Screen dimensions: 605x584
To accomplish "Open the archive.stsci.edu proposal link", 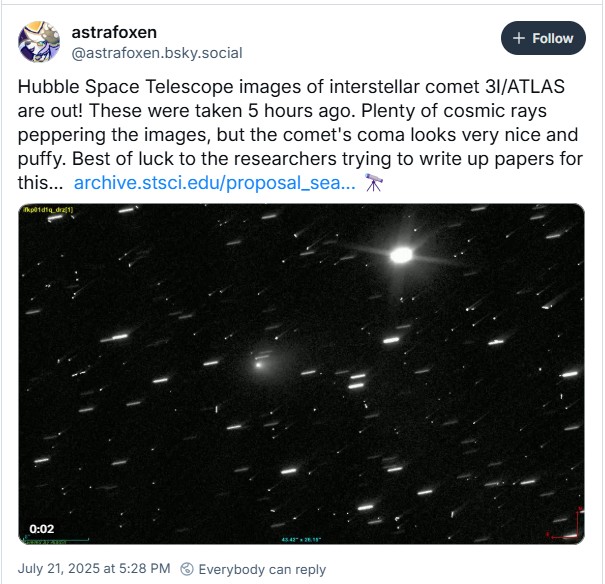I will coord(214,182).
